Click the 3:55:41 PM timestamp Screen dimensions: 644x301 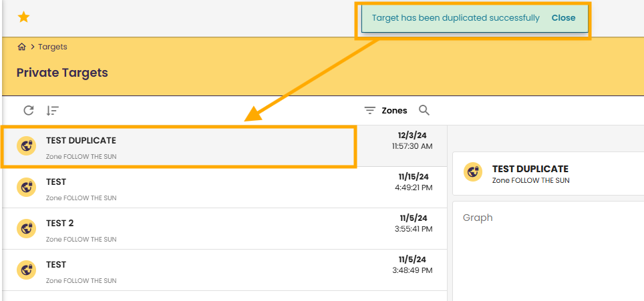[414, 229]
